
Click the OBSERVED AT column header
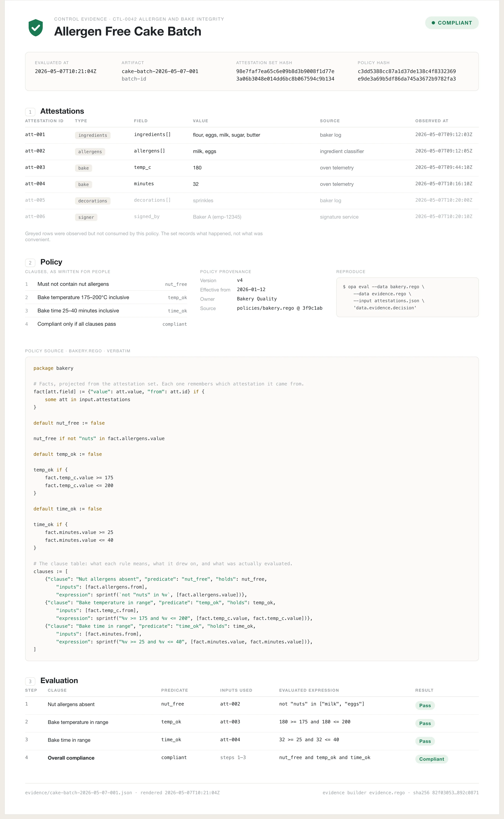(431, 121)
